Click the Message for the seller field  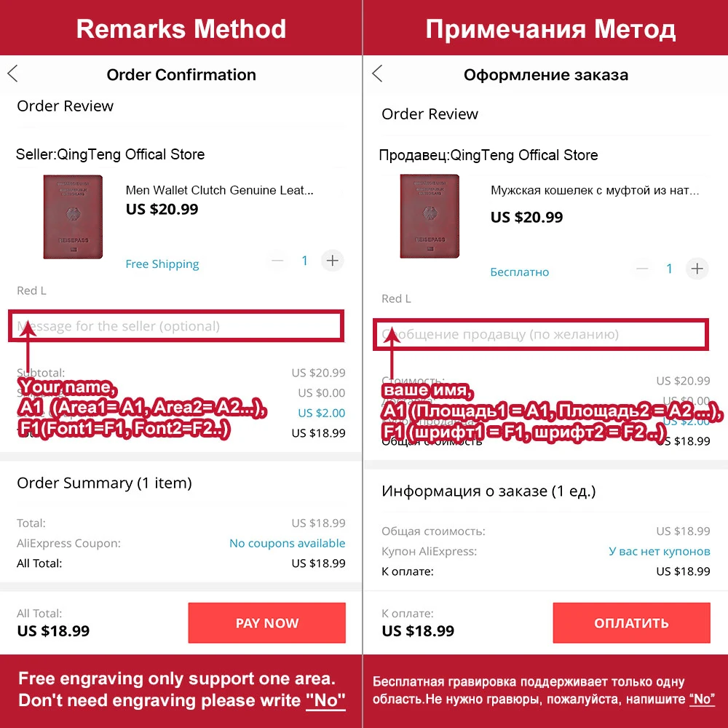175,326
